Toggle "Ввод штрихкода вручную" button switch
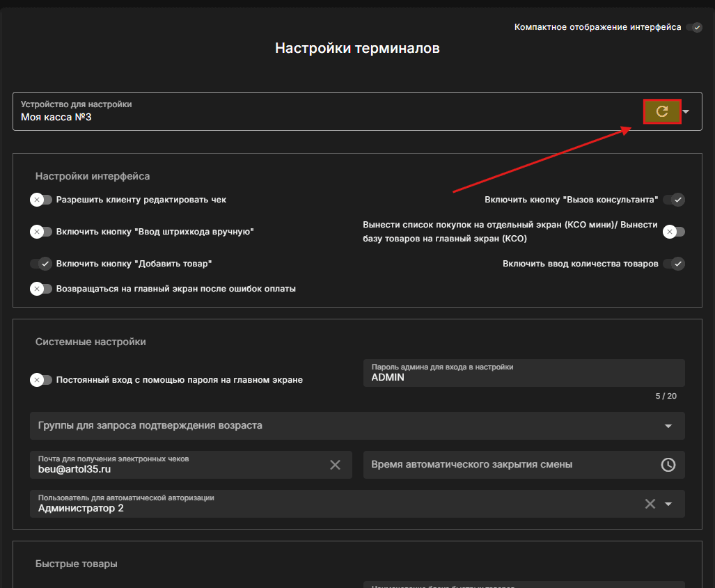This screenshot has width=715, height=588. (41, 232)
